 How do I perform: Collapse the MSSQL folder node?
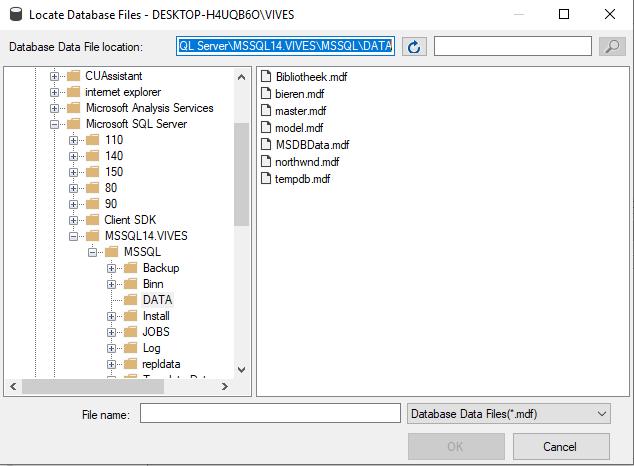[93, 253]
